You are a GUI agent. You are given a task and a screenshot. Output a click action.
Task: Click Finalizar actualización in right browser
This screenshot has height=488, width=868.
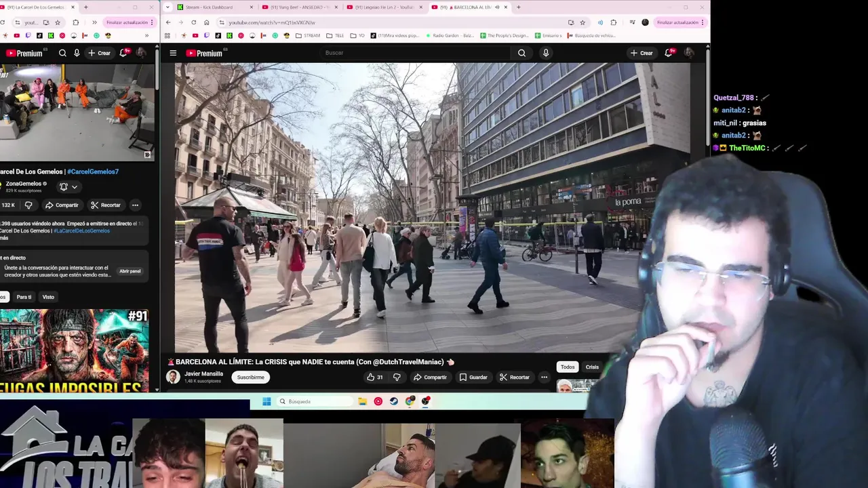(x=680, y=22)
